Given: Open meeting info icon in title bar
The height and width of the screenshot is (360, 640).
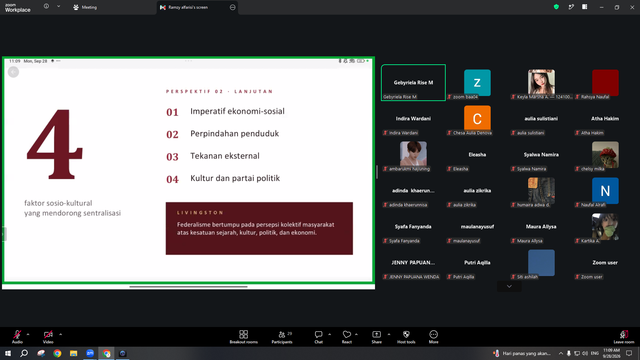Looking at the screenshot, I should click(46, 7).
